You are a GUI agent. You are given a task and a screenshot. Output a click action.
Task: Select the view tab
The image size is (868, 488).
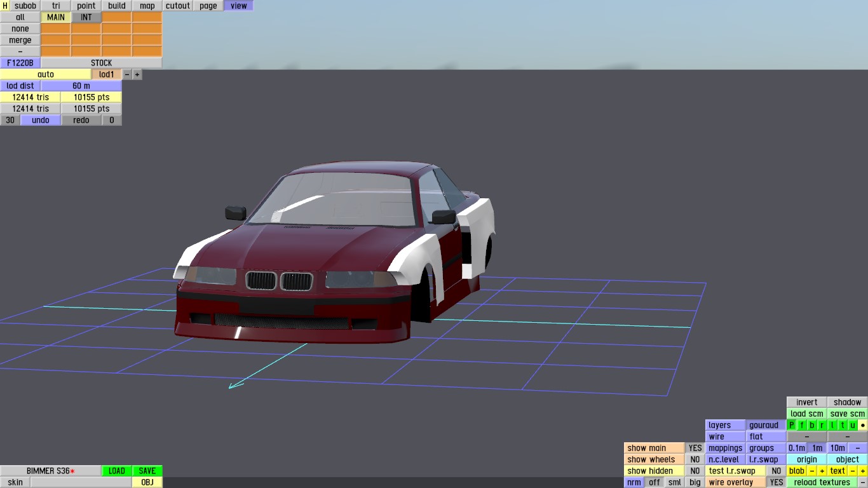(239, 6)
